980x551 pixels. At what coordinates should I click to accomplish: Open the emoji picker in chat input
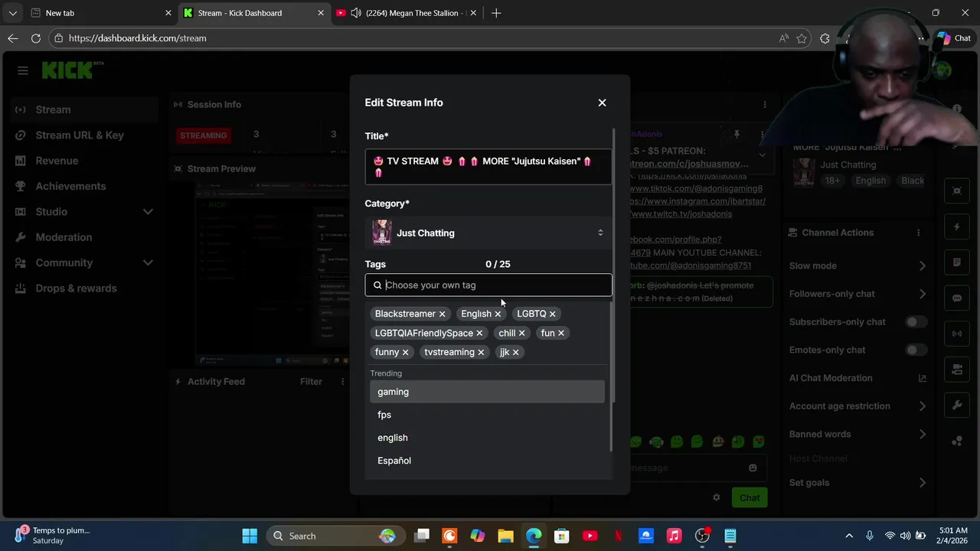pos(753,468)
